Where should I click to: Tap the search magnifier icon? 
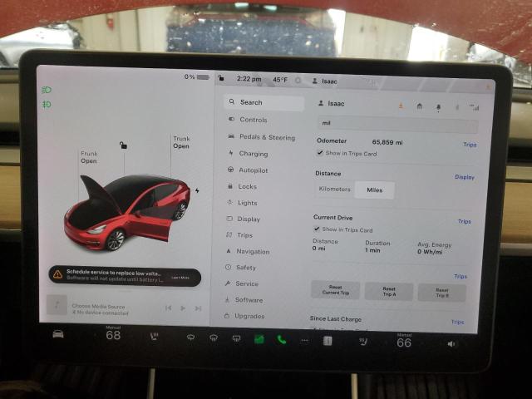point(232,101)
